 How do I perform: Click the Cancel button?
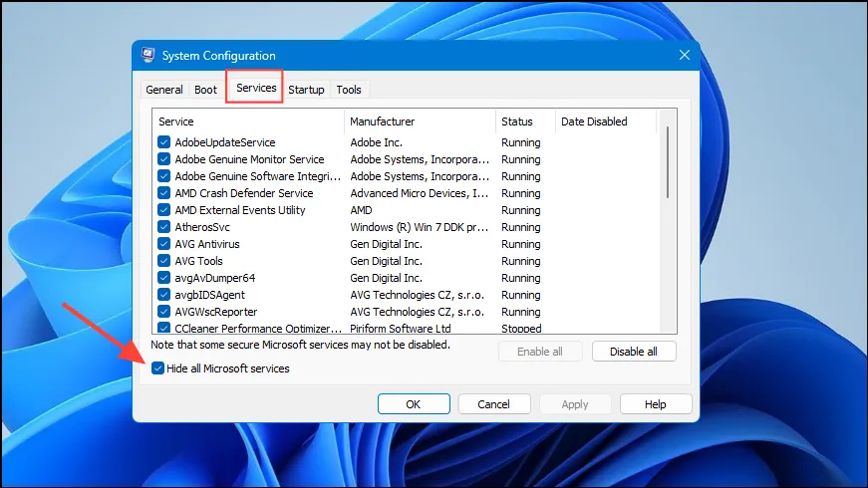point(493,404)
